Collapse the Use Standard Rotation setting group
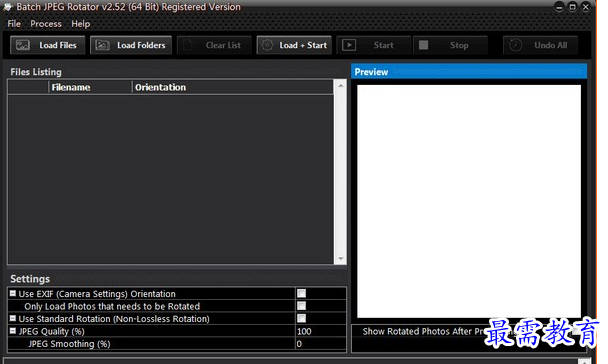The width and height of the screenshot is (608, 364). (x=13, y=318)
